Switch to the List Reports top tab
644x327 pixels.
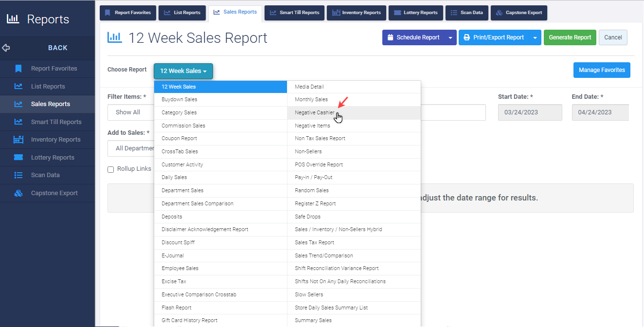point(182,13)
